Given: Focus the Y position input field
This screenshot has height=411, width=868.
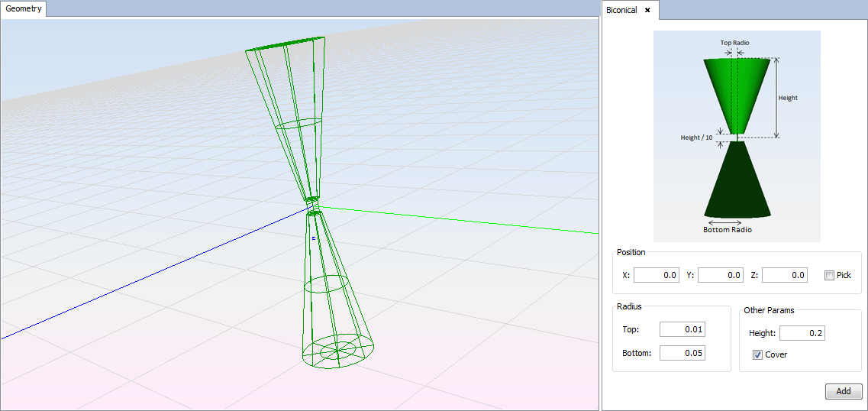Looking at the screenshot, I should click(x=720, y=275).
